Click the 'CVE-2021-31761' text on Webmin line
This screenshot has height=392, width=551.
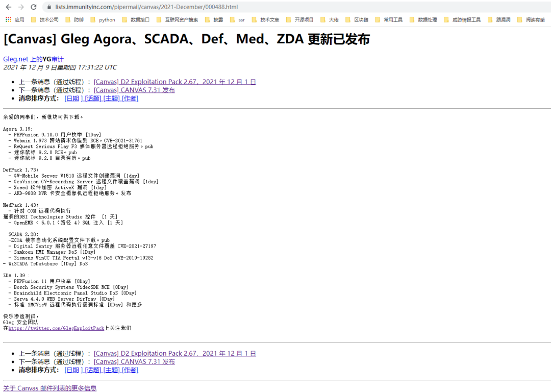[123, 141]
